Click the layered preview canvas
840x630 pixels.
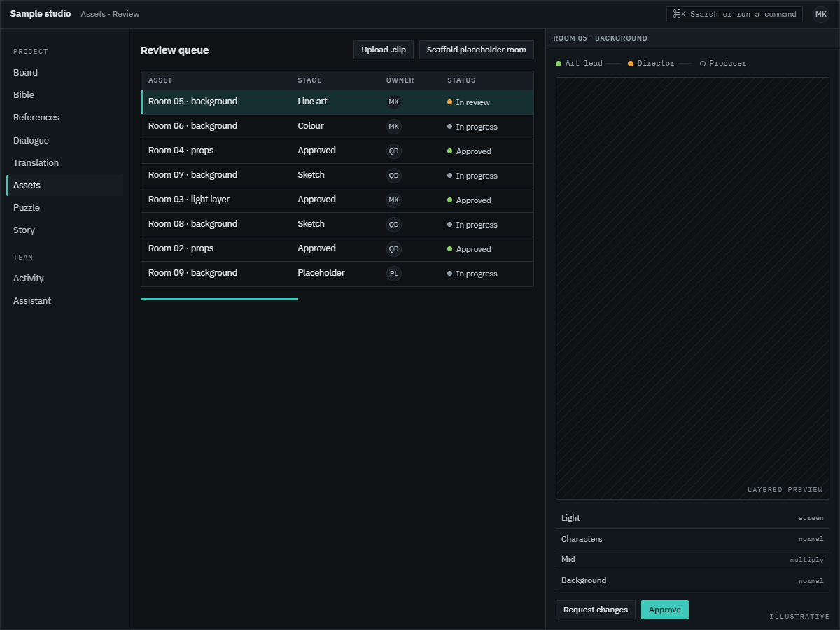pyautogui.click(x=692, y=288)
